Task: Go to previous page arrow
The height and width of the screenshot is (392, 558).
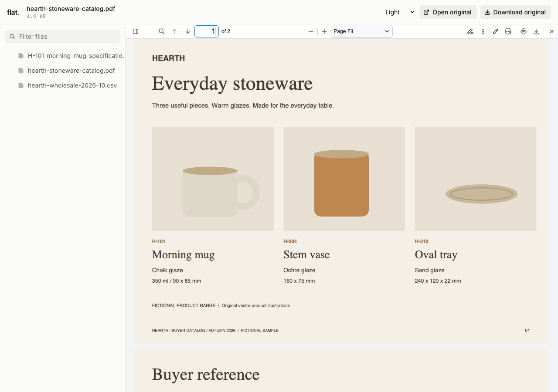Action: [x=174, y=31]
